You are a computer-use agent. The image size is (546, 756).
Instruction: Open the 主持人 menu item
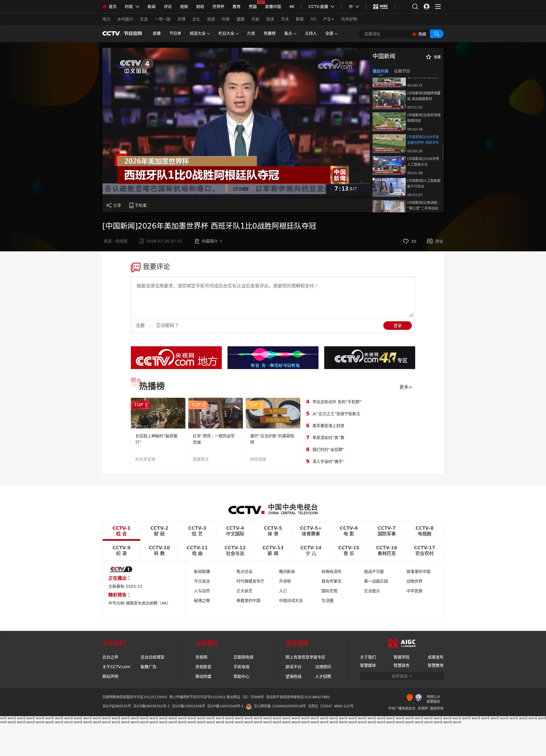click(x=311, y=33)
